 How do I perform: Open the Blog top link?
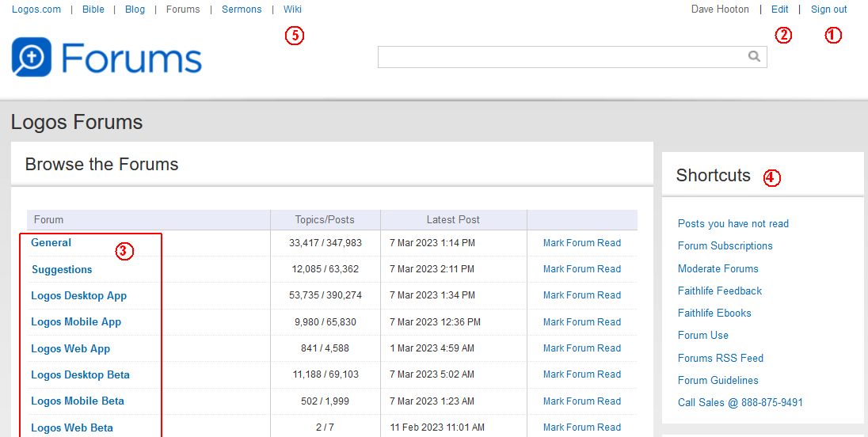(x=135, y=9)
